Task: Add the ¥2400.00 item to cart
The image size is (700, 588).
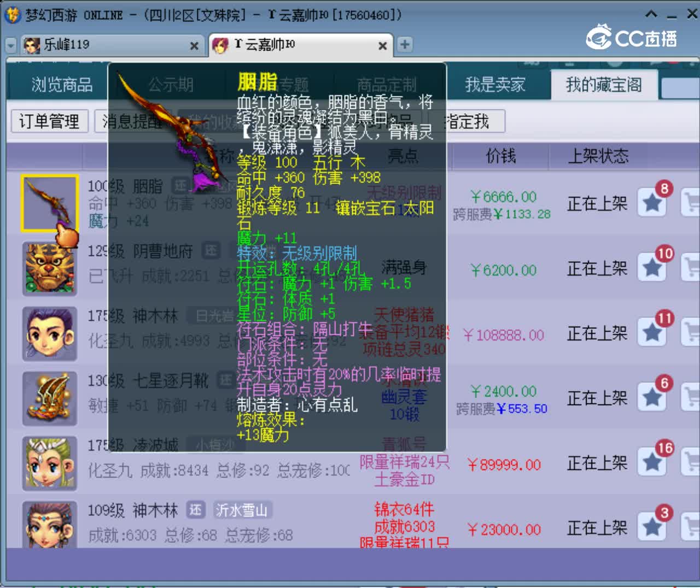Action: coord(691,398)
